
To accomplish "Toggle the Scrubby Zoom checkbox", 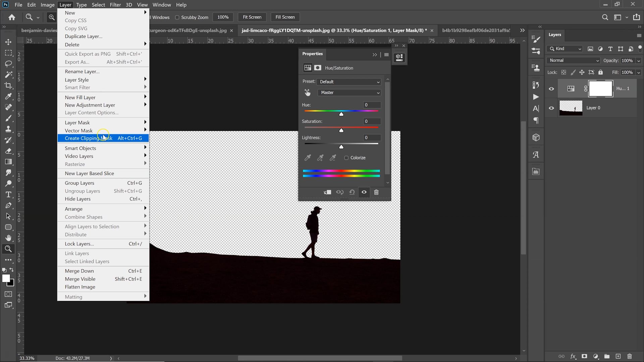I will pyautogui.click(x=177, y=17).
